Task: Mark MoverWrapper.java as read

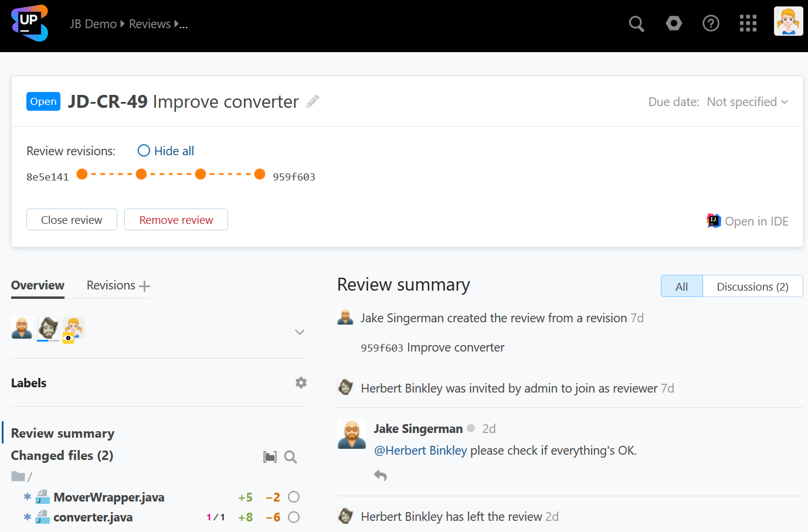Action: click(294, 497)
